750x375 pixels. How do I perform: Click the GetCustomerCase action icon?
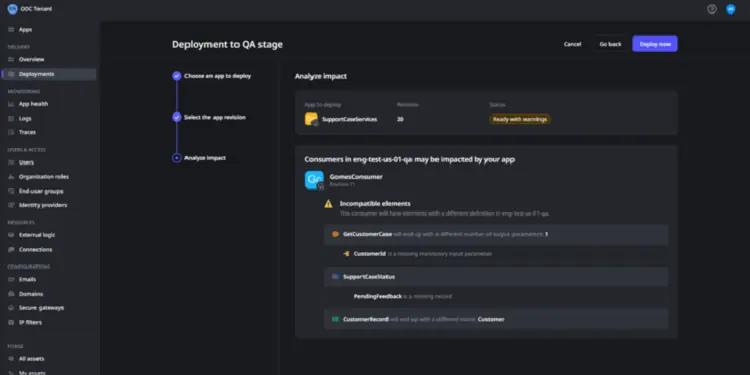click(335, 234)
